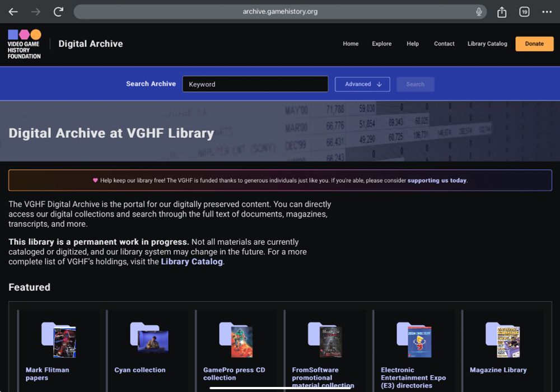Image resolution: width=560 pixels, height=392 pixels.
Task: Click the 'Magazine Library' title link
Action: [x=498, y=370]
